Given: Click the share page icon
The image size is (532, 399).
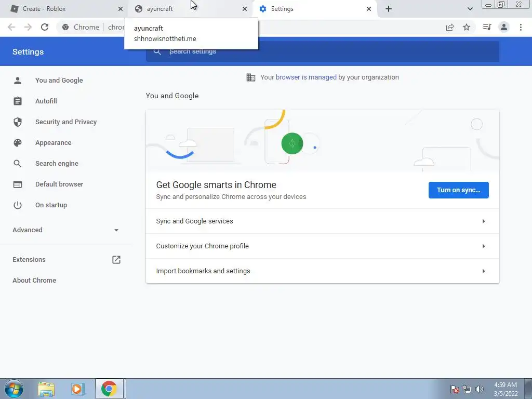Looking at the screenshot, I should coord(450,27).
